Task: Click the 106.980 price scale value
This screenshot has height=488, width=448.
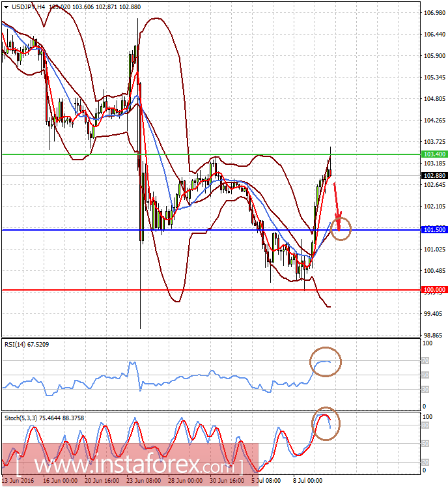Action: click(x=434, y=13)
